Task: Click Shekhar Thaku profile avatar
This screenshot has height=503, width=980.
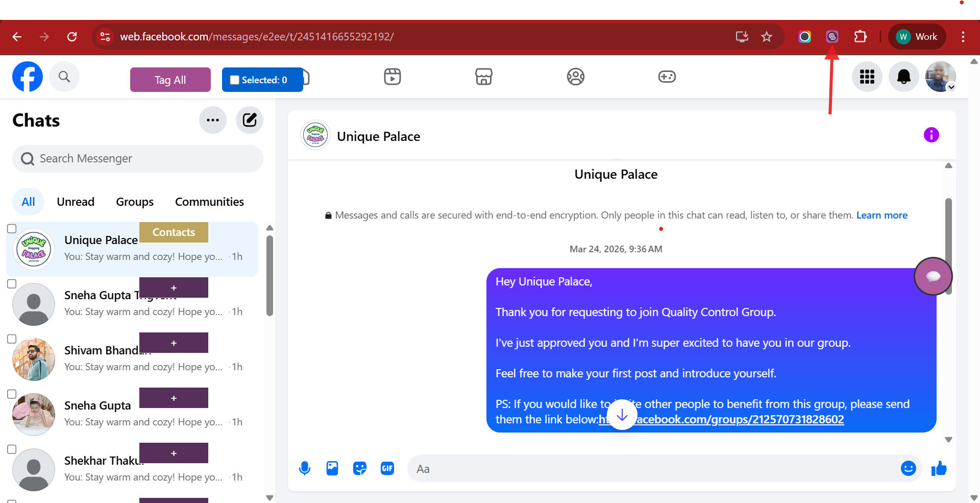Action: (x=34, y=470)
